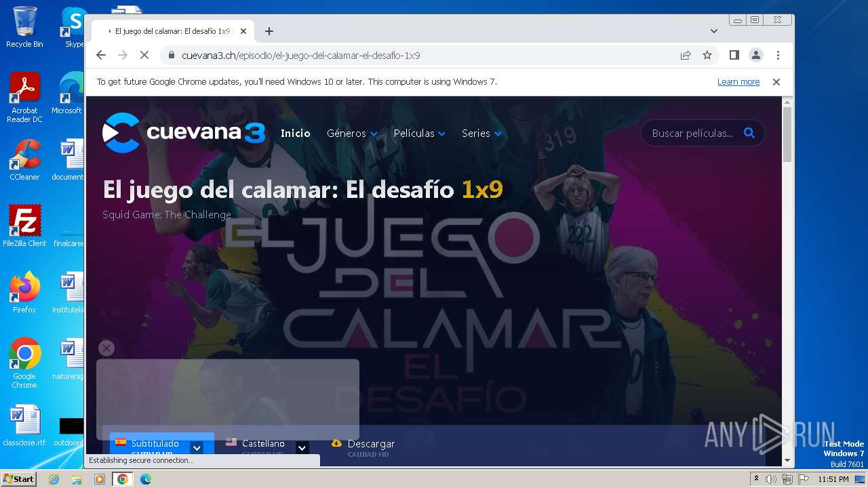
Task: Dismiss the Chrome update notification bar
Action: tap(776, 82)
